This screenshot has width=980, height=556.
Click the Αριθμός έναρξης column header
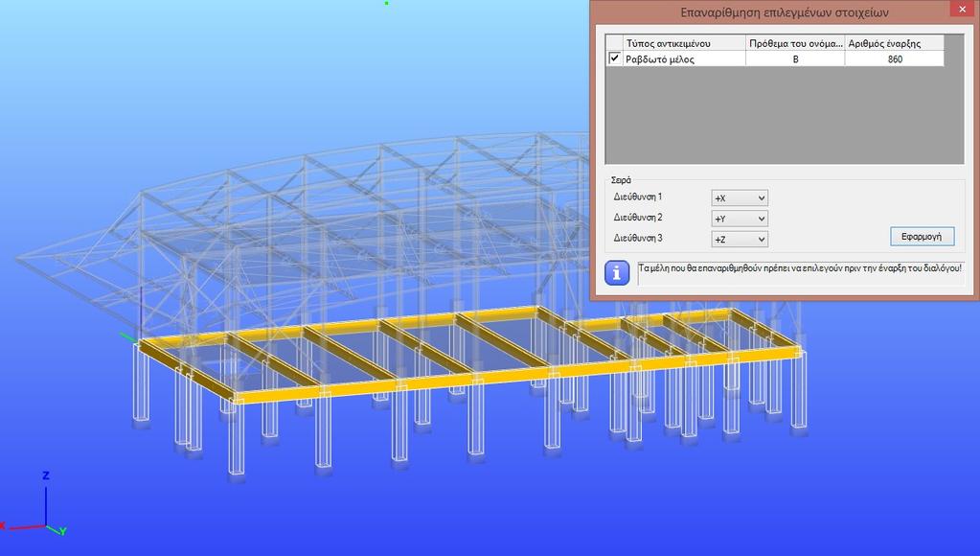[895, 43]
